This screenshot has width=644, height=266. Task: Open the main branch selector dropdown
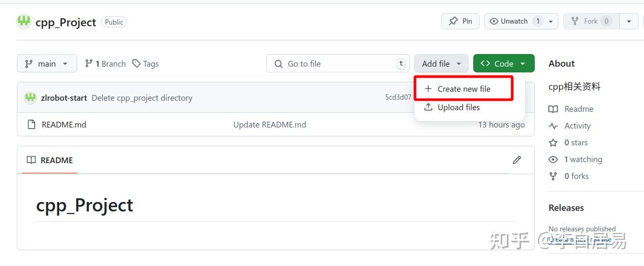(47, 63)
